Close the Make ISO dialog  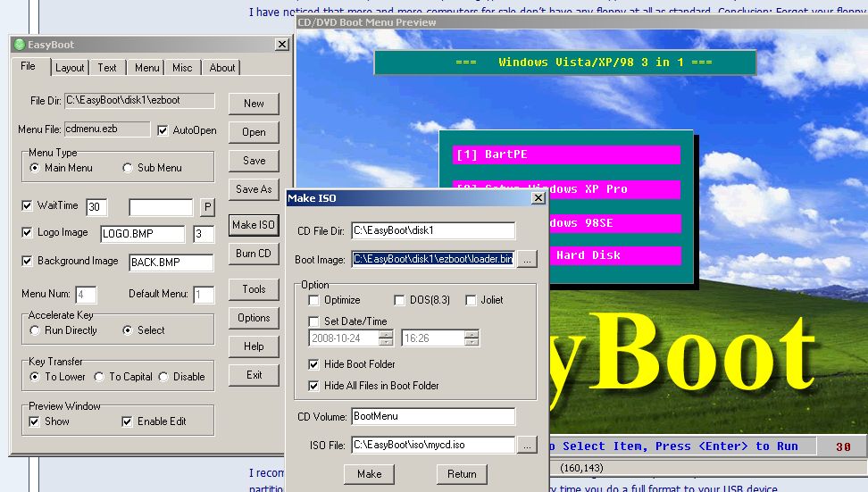[538, 198]
